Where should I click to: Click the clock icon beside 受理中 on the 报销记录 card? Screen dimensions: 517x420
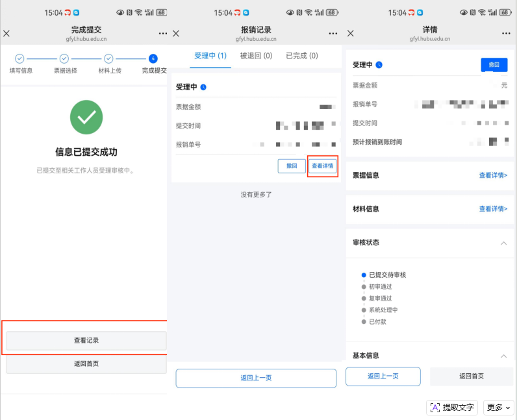203,87
